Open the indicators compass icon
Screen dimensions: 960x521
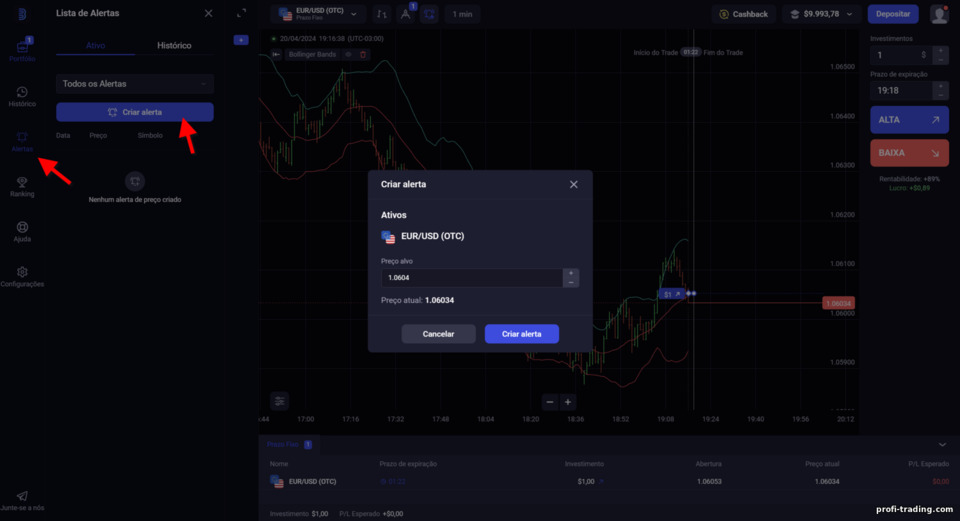[x=405, y=13]
